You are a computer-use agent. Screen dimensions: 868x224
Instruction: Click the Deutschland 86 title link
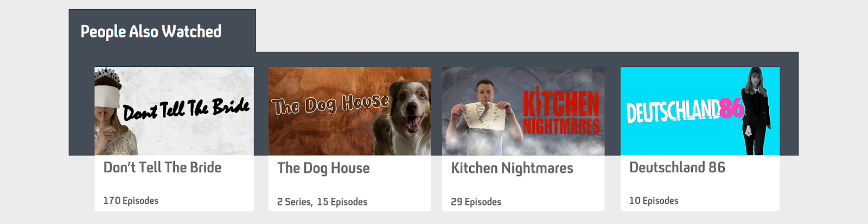[x=677, y=167]
